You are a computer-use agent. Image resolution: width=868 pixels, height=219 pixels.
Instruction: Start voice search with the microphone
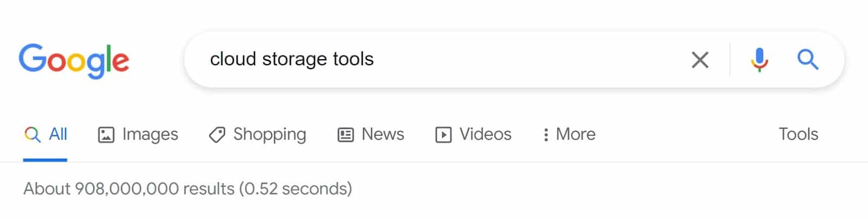[x=759, y=60]
